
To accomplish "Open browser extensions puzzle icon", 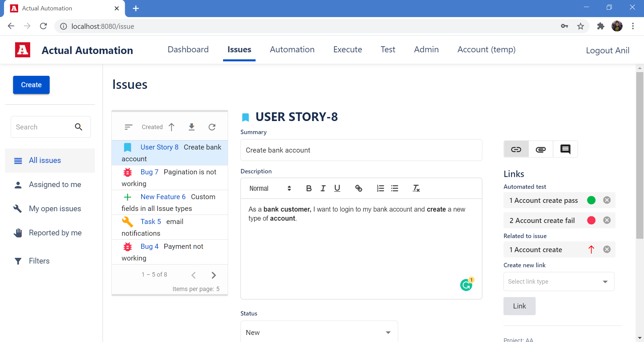I will 600,26.
